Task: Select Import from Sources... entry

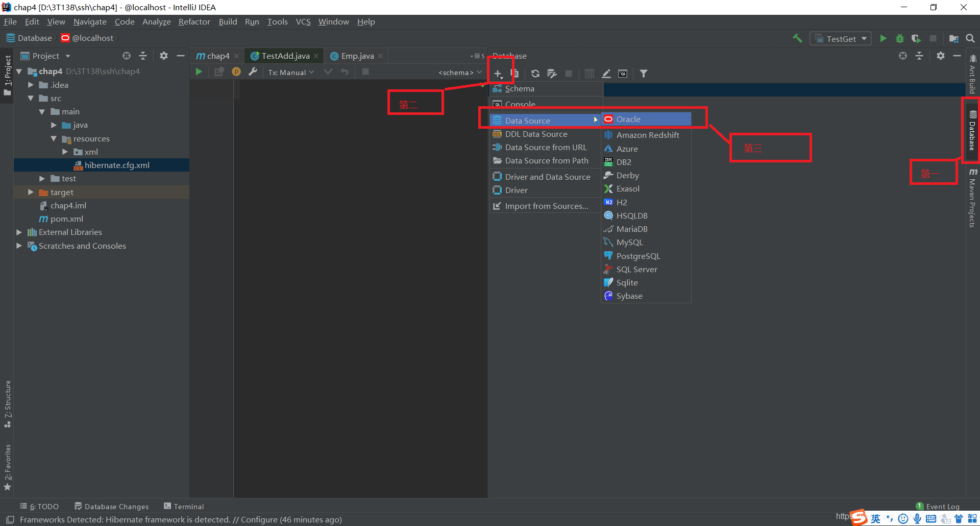Action: pos(545,206)
